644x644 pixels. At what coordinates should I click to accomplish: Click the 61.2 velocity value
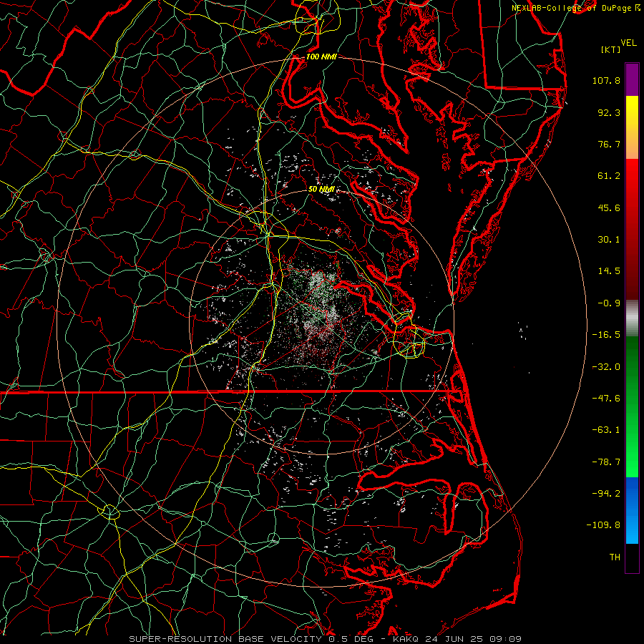pyautogui.click(x=609, y=176)
